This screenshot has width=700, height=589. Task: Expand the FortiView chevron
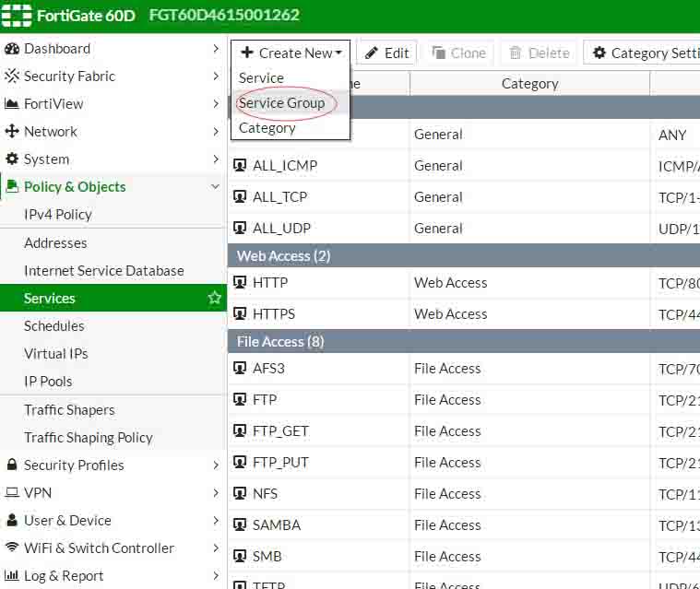click(216, 103)
